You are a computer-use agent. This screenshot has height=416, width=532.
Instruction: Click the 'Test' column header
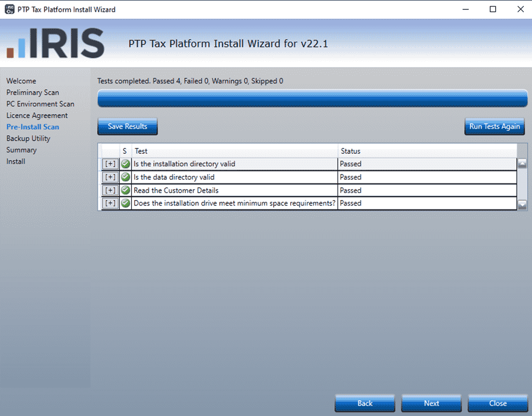(235, 151)
